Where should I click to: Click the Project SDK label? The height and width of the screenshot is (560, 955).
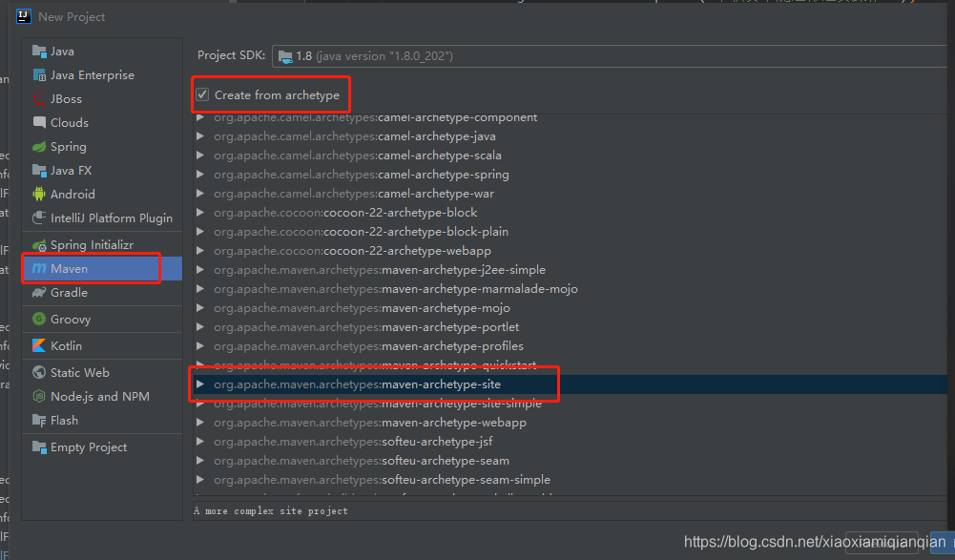pyautogui.click(x=232, y=55)
